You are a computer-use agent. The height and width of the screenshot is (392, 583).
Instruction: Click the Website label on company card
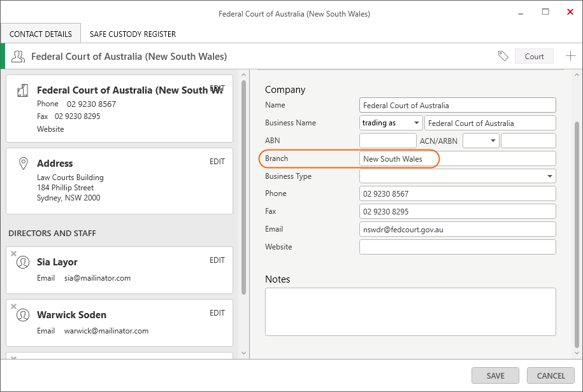click(x=50, y=129)
